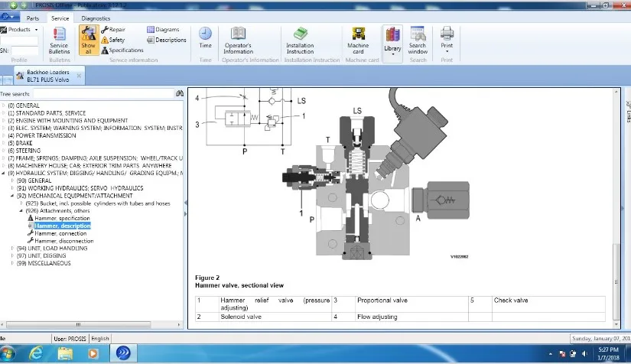Click document vertical scrollbar thumb
631x364 pixels.
coord(616,281)
